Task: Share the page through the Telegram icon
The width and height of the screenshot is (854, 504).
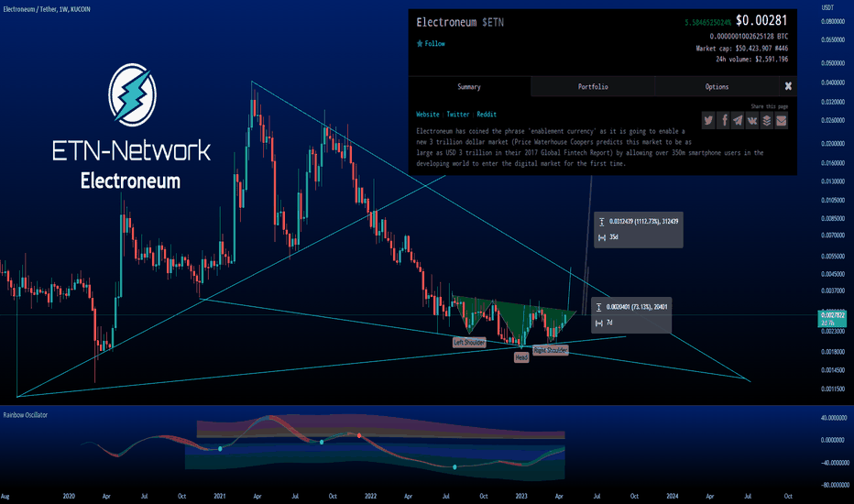Action: [738, 120]
